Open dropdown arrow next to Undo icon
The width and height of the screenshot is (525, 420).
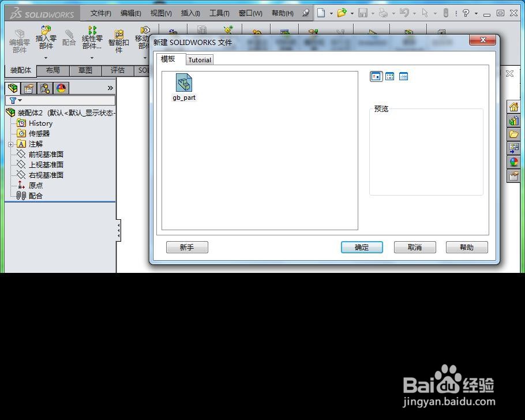(x=414, y=14)
